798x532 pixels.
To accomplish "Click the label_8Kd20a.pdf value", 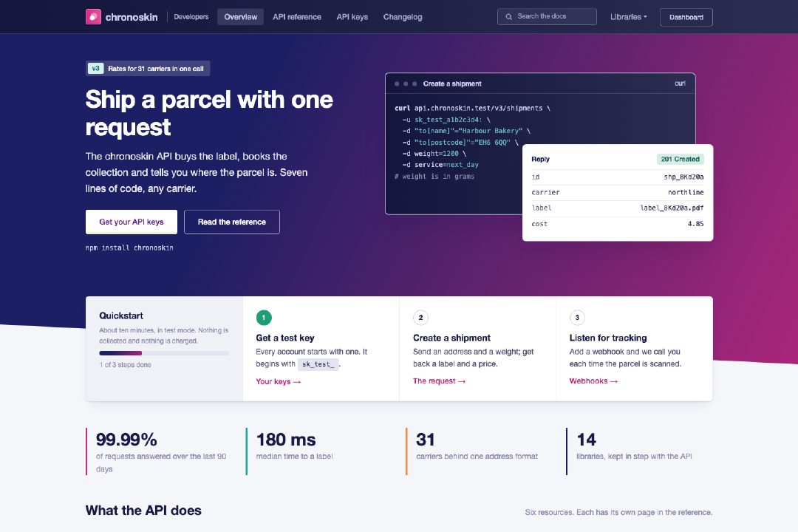I will pyautogui.click(x=672, y=208).
